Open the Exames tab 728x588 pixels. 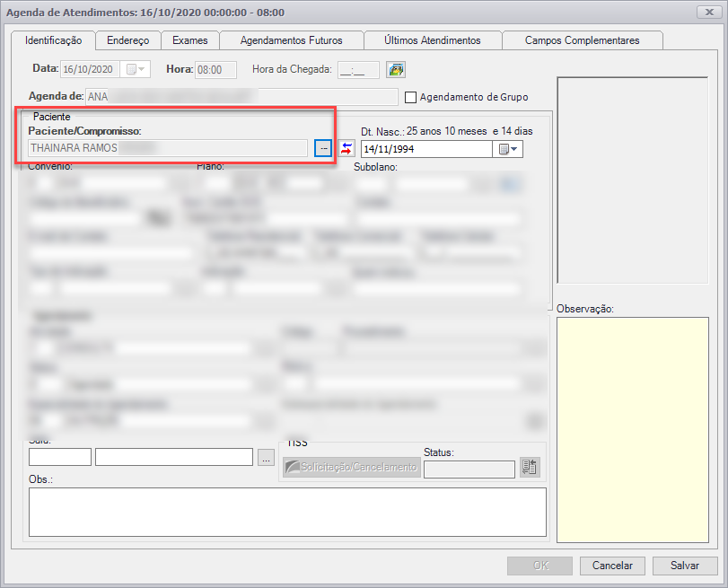pos(190,40)
